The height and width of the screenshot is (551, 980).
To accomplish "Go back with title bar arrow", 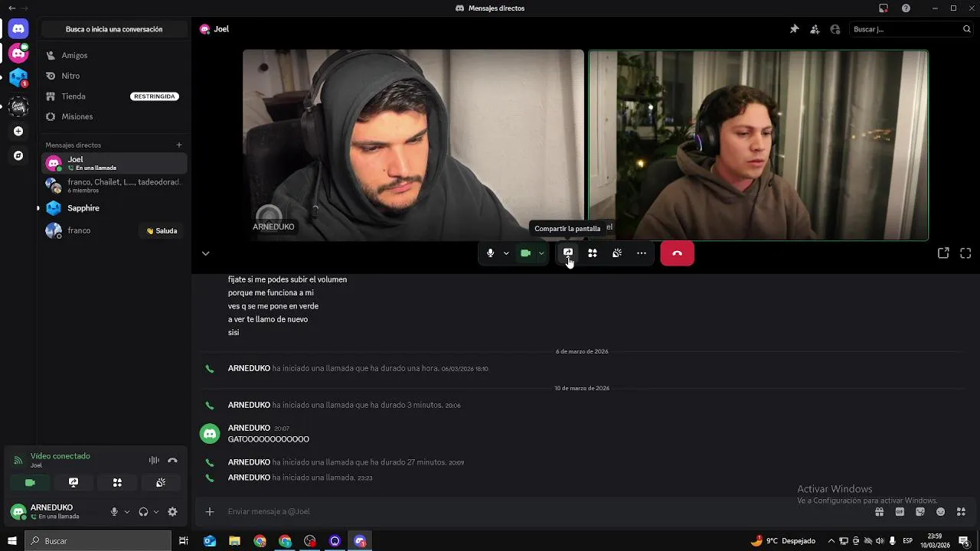I will click(11, 8).
